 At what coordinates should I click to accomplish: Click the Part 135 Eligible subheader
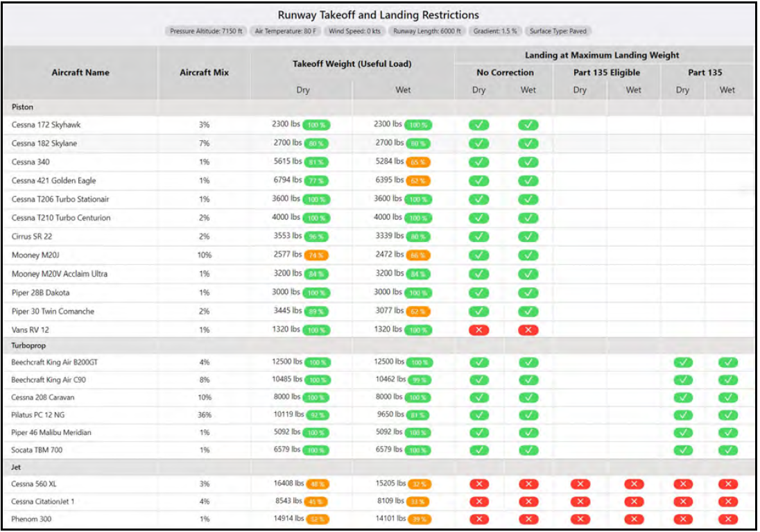click(606, 72)
